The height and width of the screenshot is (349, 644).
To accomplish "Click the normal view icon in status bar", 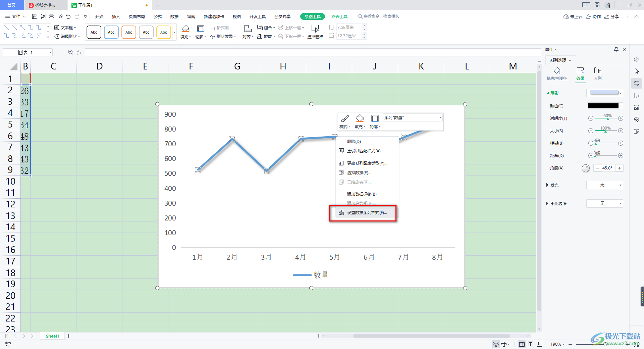I will (x=522, y=344).
